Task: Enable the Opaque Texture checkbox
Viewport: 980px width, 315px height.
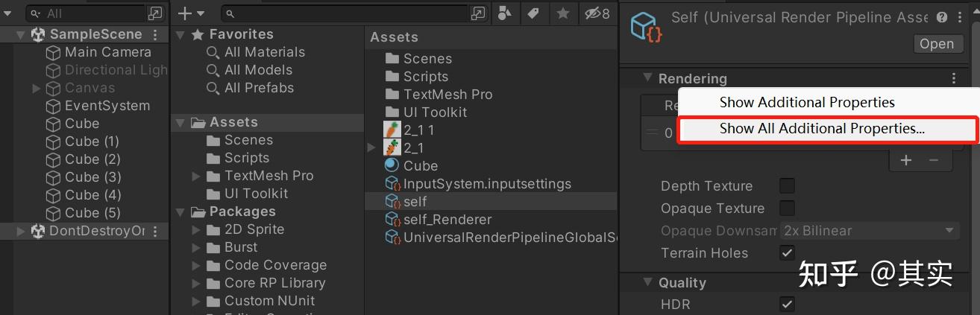Action: (x=787, y=208)
